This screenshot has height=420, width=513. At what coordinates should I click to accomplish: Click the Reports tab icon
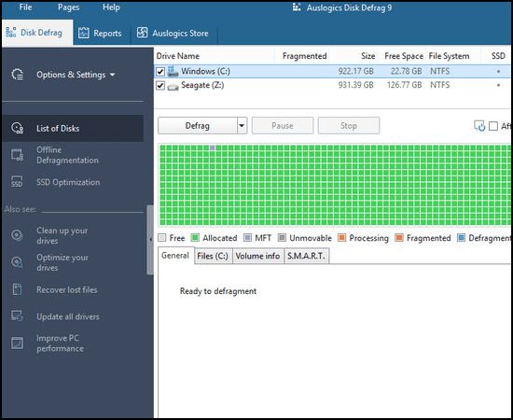(x=84, y=33)
